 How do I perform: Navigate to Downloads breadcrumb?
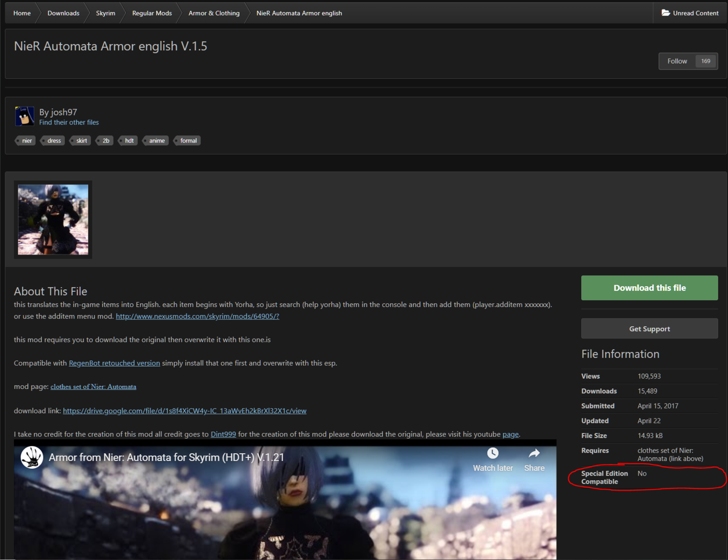coord(63,13)
